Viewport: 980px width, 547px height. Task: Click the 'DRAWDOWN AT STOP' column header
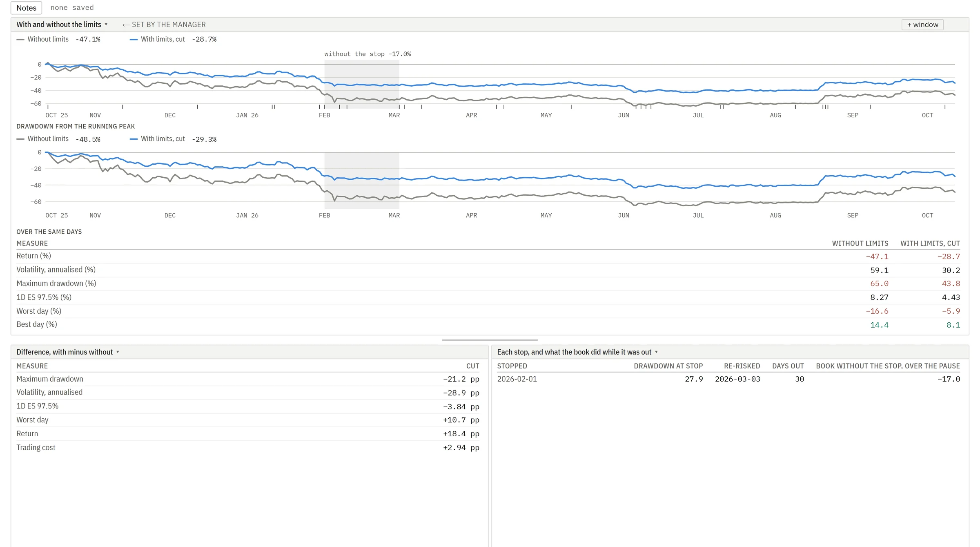pos(668,366)
